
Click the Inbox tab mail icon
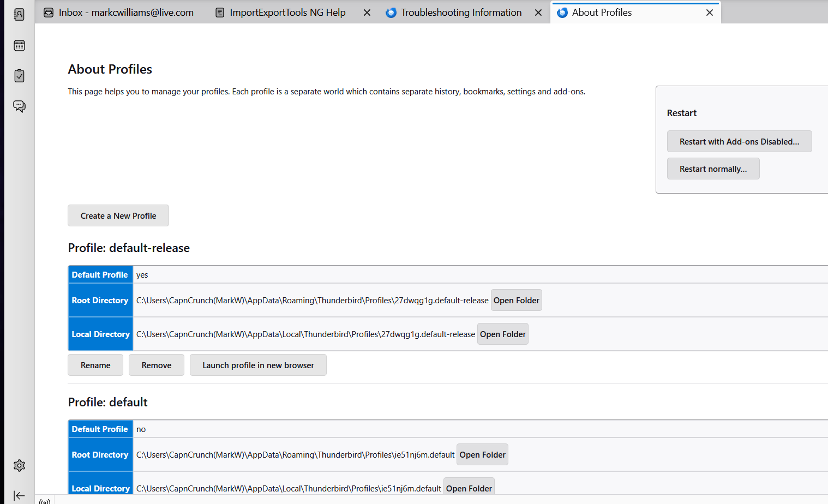pos(49,13)
